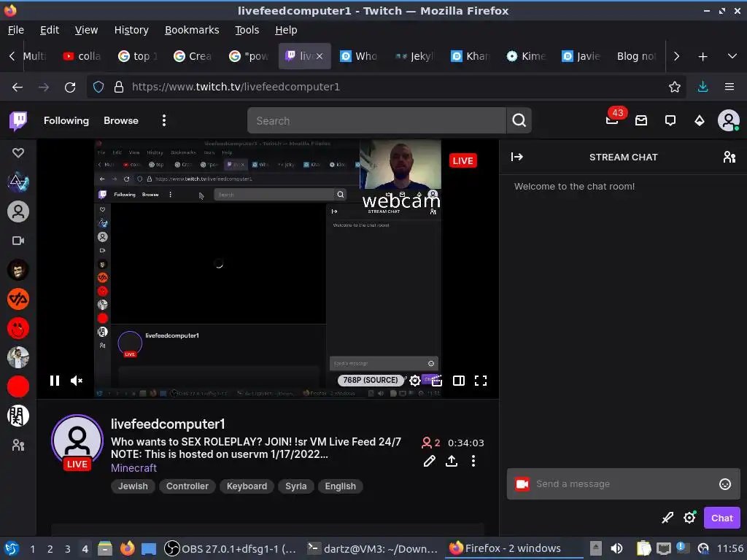747x560 pixels.
Task: Open the History menu
Action: [131, 30]
